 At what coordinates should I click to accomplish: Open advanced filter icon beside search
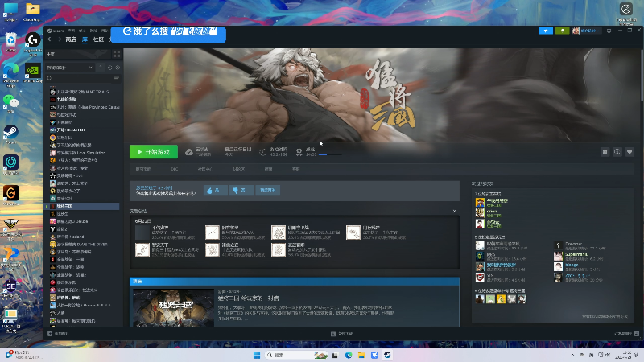click(117, 78)
